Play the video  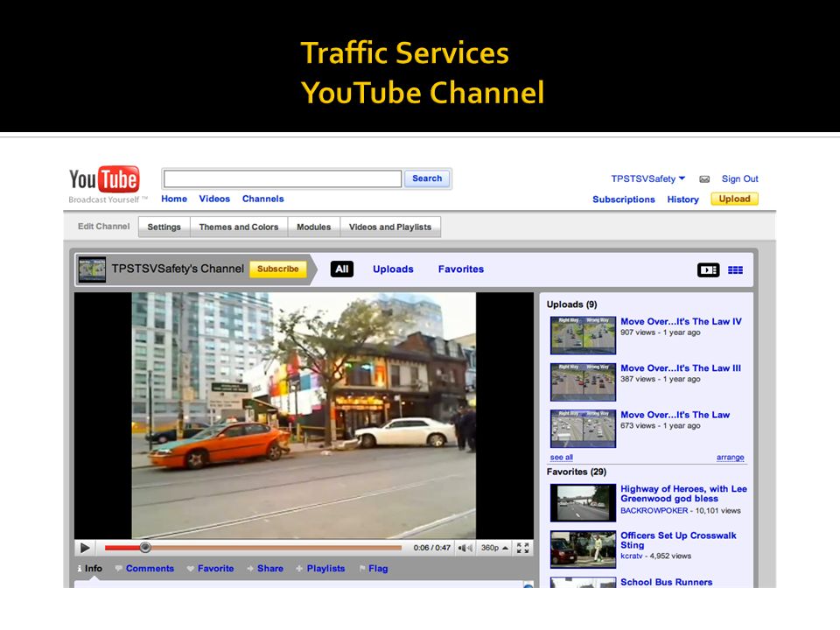pyautogui.click(x=85, y=548)
